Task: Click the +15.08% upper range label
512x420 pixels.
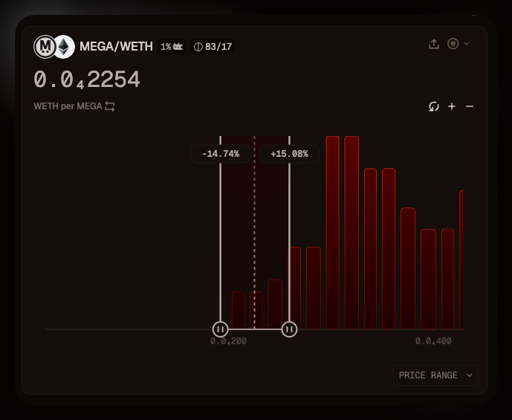Action: pos(289,154)
